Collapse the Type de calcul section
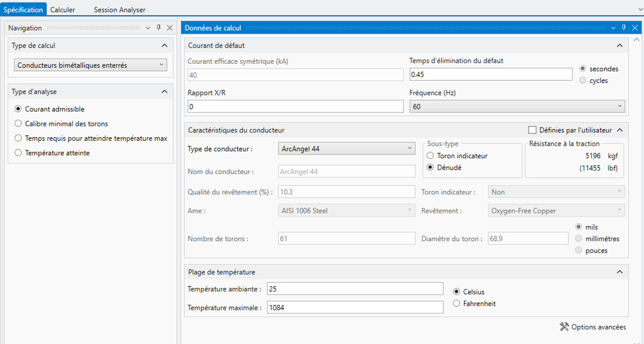The height and width of the screenshot is (344, 644). click(x=164, y=46)
